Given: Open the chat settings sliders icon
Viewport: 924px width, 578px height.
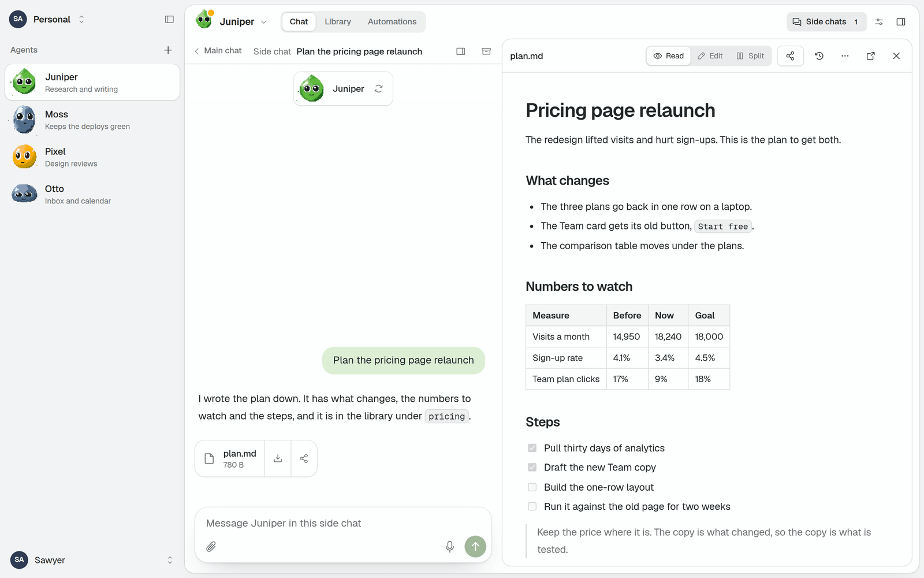Looking at the screenshot, I should coord(879,22).
